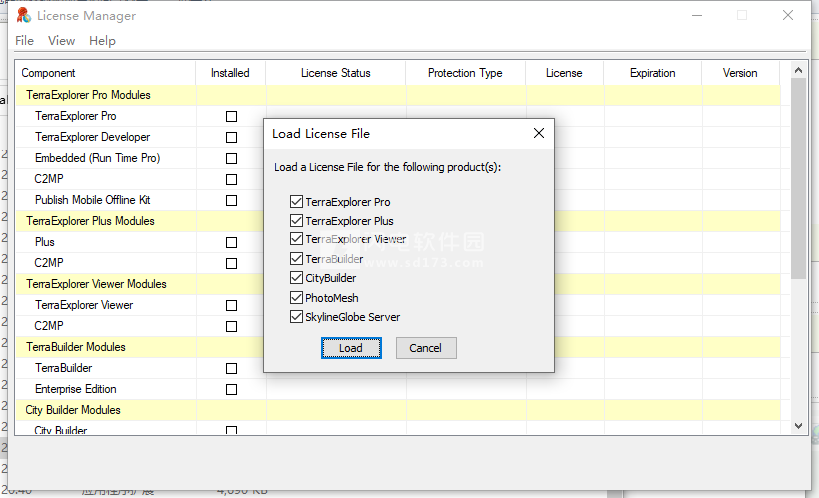This screenshot has width=819, height=498.
Task: Toggle Installed checkbox for TerraBuilder table row
Action: [x=231, y=368]
